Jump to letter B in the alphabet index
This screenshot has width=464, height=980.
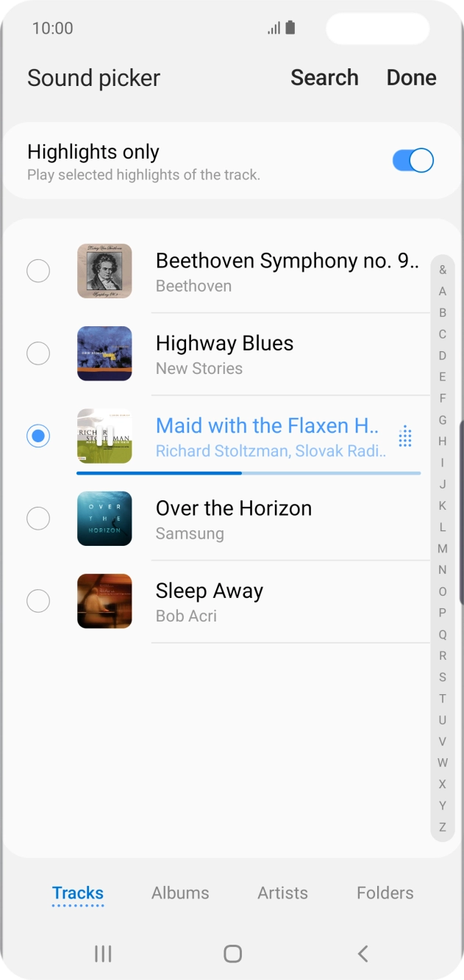click(x=443, y=311)
